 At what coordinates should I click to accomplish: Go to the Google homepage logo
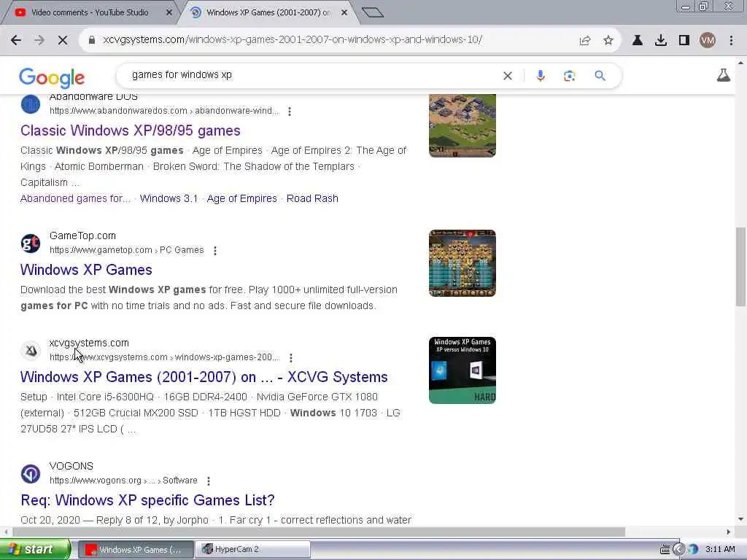[52, 77]
